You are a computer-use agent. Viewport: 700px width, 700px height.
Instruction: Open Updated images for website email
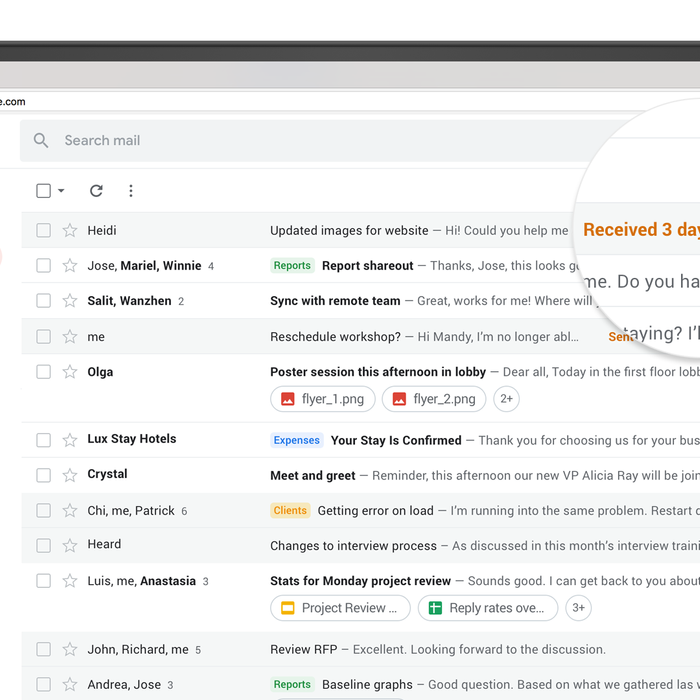coord(349,230)
